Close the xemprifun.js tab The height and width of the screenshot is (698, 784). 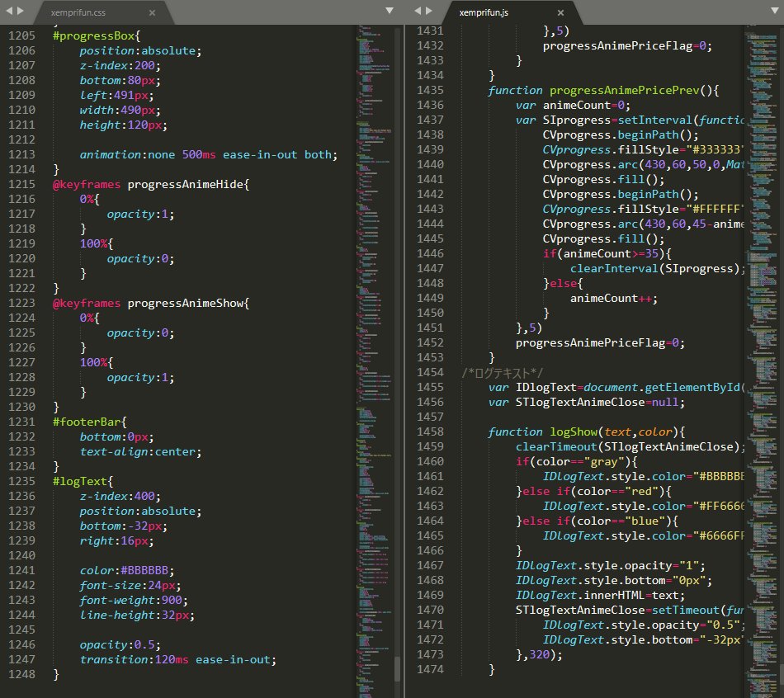coord(560,13)
